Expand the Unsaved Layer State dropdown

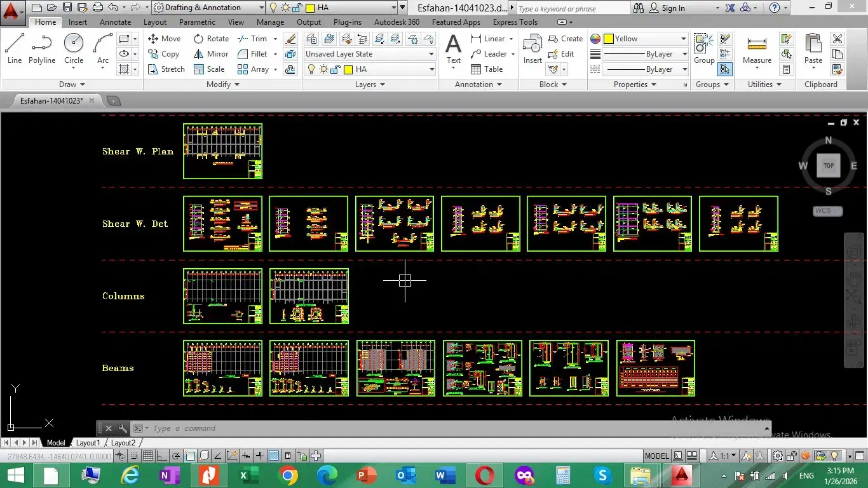370,54
